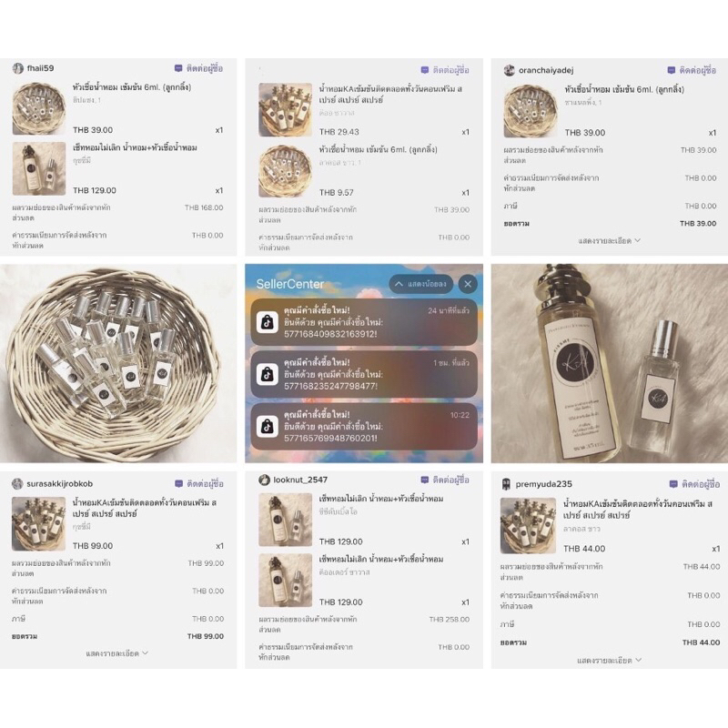Expand แสดงรายละเอียด under oranchaiyadej order
The height and width of the screenshot is (728, 728).
click(609, 240)
